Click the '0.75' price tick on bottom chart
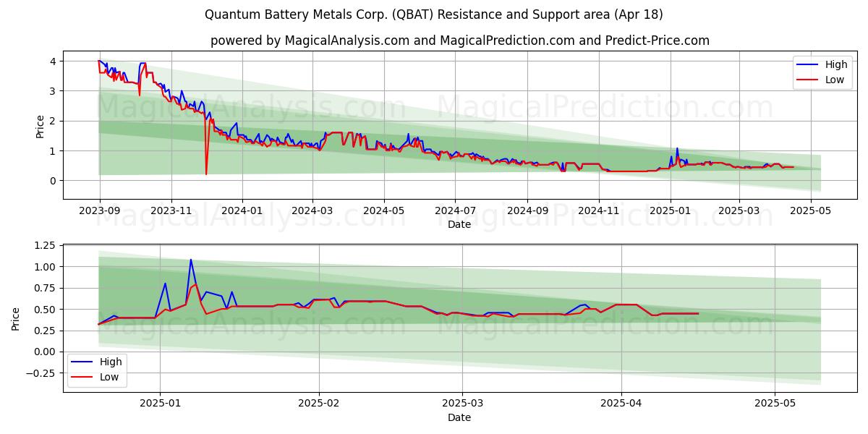 pyautogui.click(x=46, y=288)
